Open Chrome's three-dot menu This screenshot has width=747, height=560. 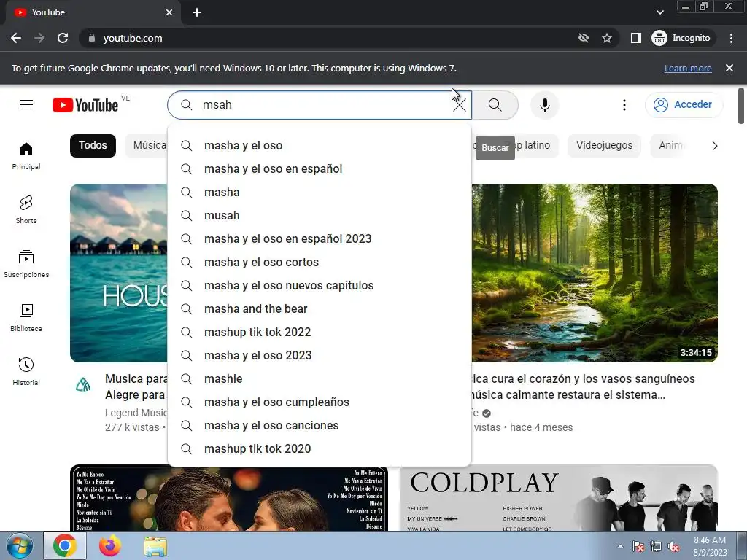[731, 38]
